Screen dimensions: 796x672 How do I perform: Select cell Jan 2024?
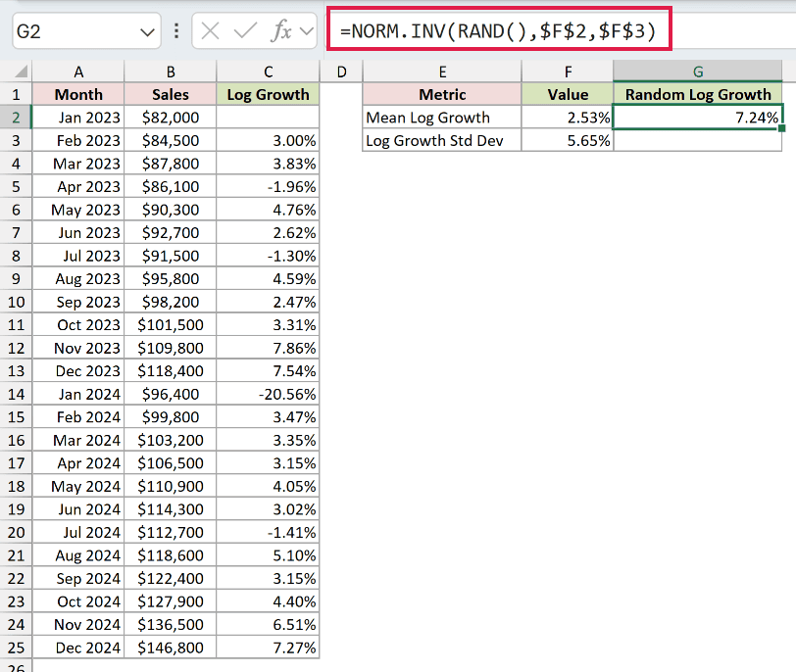pyautogui.click(x=78, y=394)
